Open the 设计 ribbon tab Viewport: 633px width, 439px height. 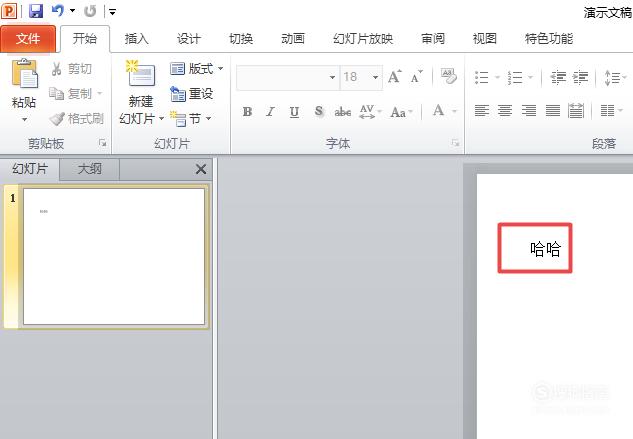coord(189,39)
